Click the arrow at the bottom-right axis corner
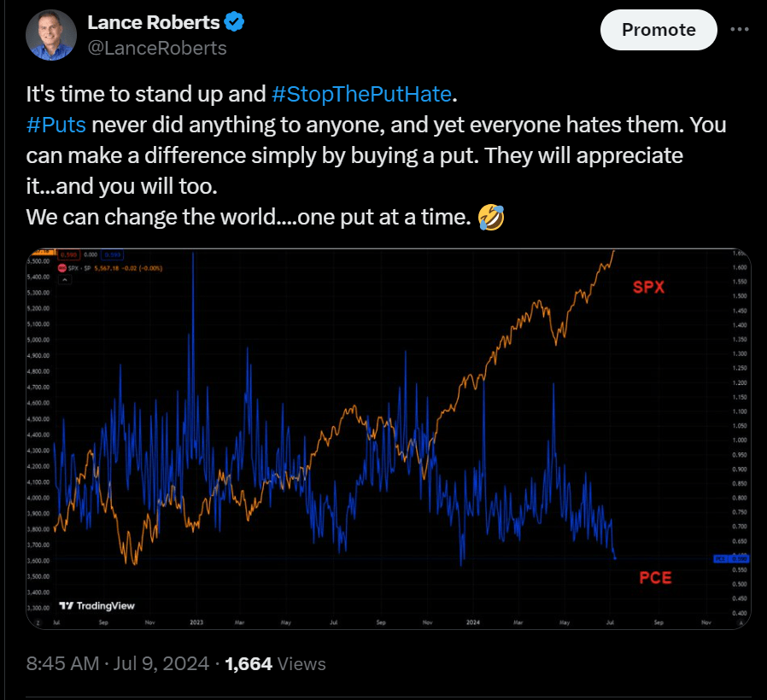 coord(741,622)
